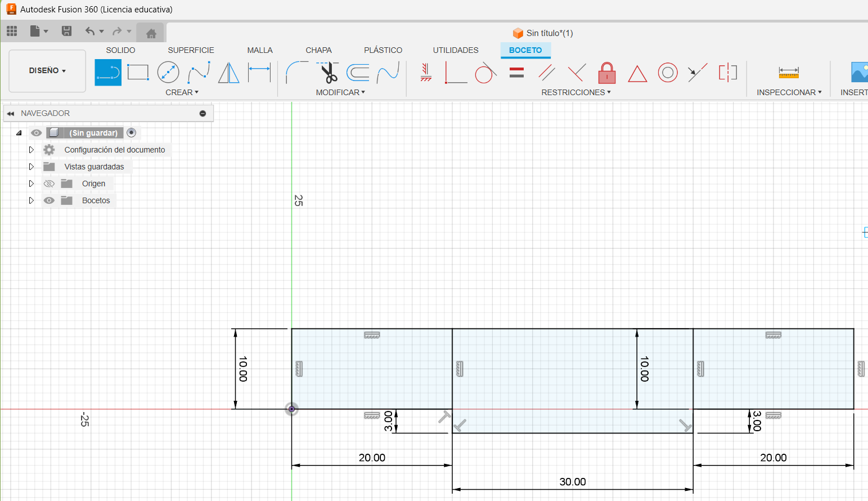
Task: Expand the Origen node
Action: tap(32, 184)
